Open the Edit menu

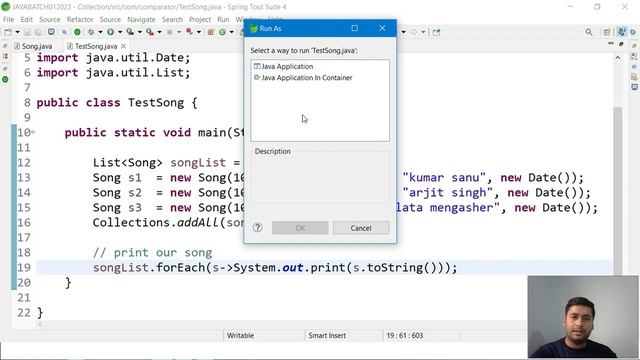point(27,19)
